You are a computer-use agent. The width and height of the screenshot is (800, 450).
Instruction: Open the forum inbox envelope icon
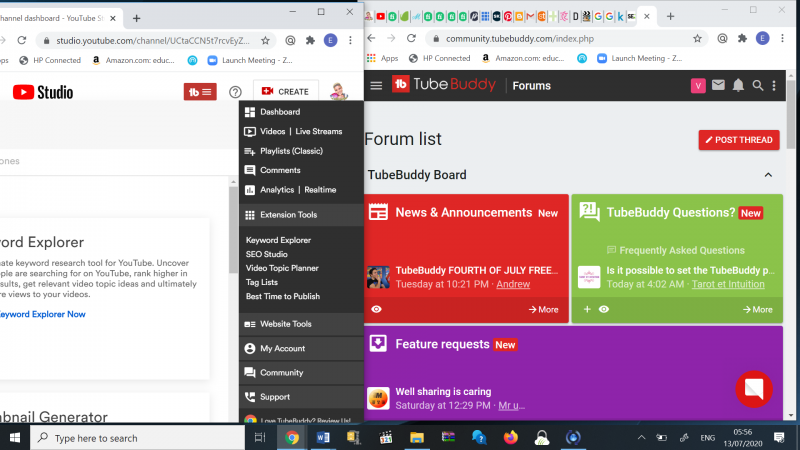pos(718,86)
